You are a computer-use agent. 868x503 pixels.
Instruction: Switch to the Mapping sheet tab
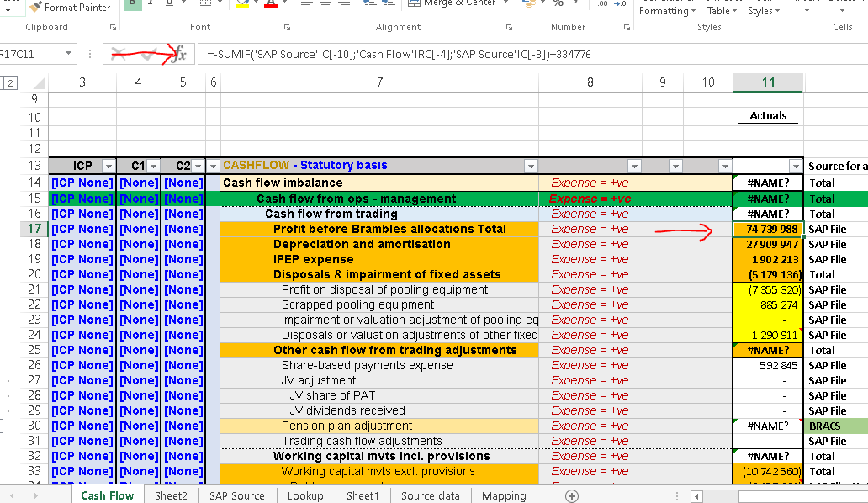[504, 495]
